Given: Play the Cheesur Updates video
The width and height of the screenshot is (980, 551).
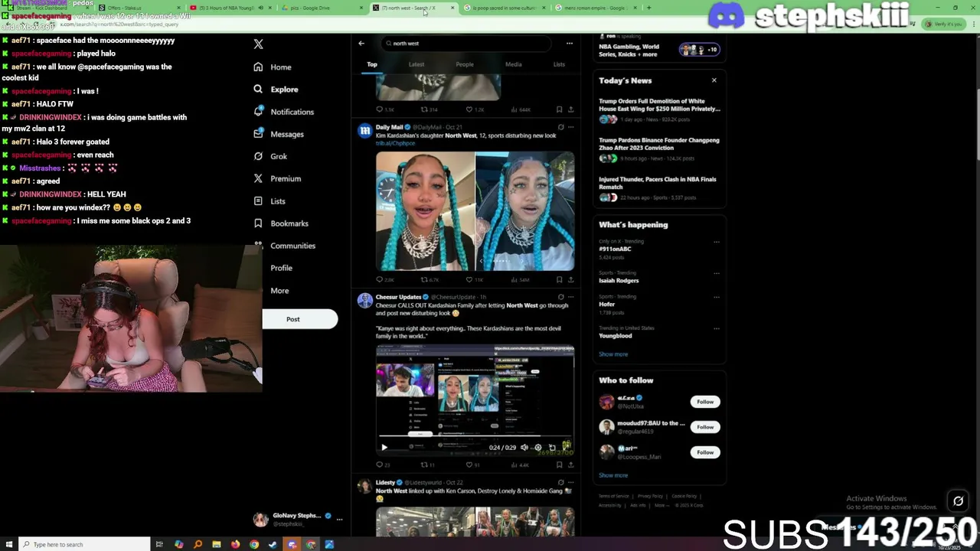Looking at the screenshot, I should (x=384, y=447).
